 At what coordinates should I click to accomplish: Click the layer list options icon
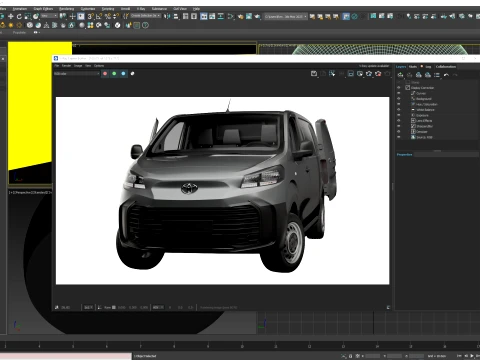click(437, 75)
